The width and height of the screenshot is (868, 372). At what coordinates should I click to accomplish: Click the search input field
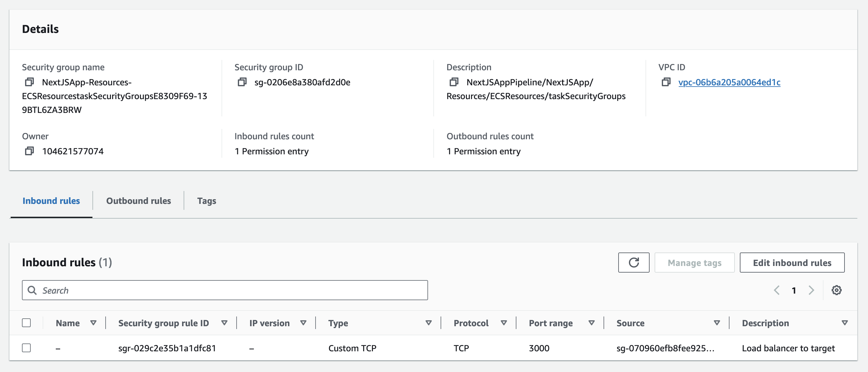225,290
